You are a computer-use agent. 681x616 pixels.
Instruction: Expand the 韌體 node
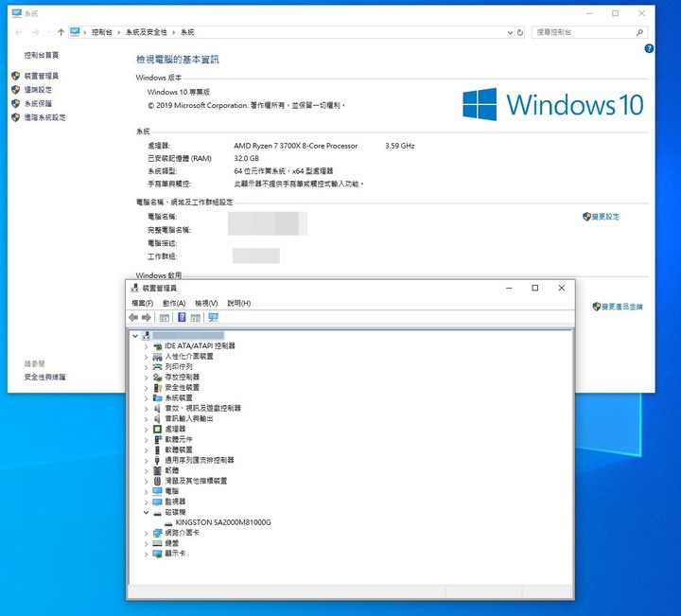point(146,471)
